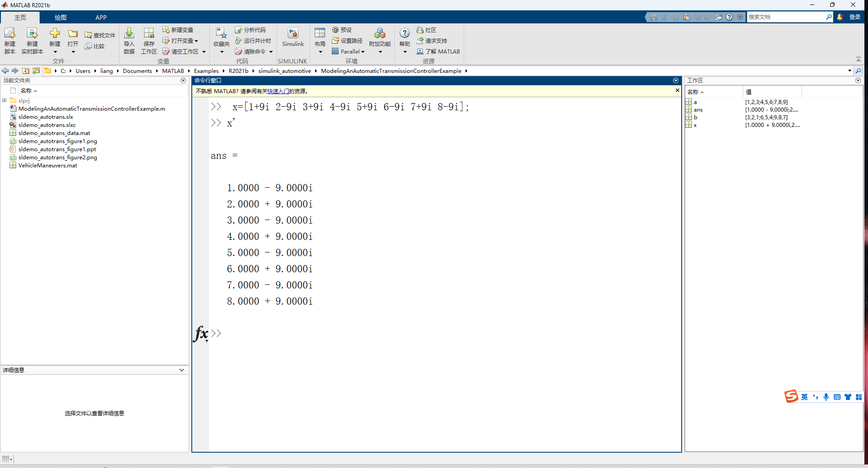This screenshot has width=868, height=468.
Task: Click Run and Time (运行并计时)
Action: pos(253,40)
